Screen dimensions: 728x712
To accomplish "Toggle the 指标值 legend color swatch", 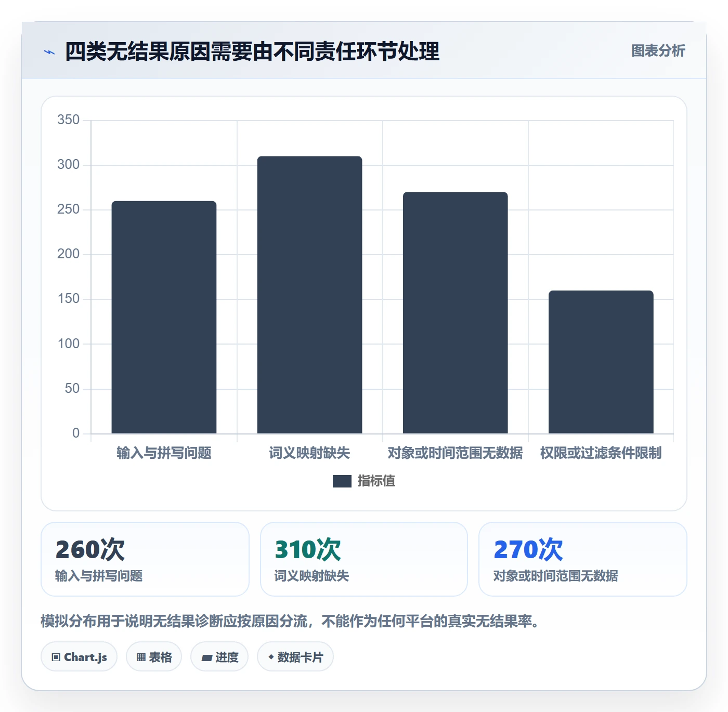I will [342, 481].
